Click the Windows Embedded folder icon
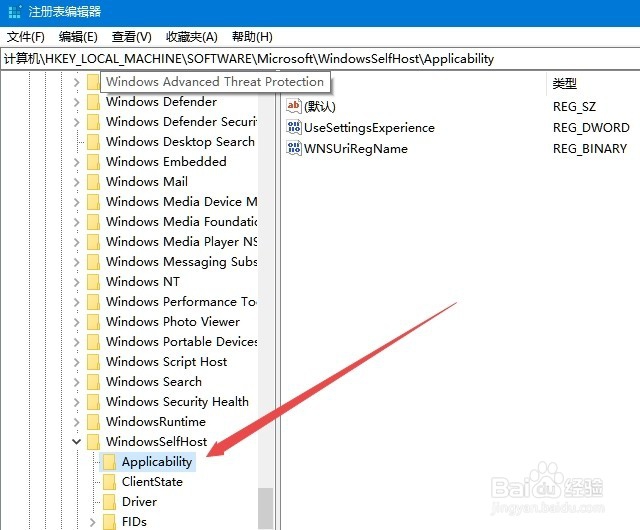 click(93, 162)
